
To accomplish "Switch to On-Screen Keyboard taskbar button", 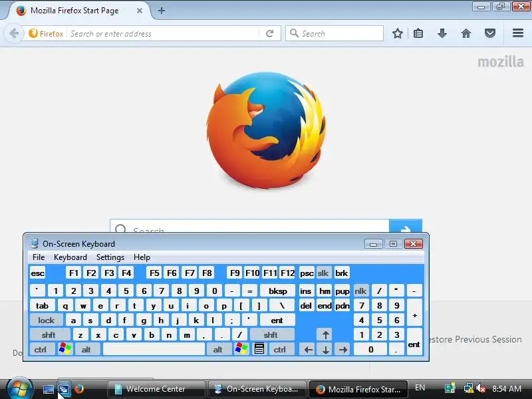I will [257, 389].
